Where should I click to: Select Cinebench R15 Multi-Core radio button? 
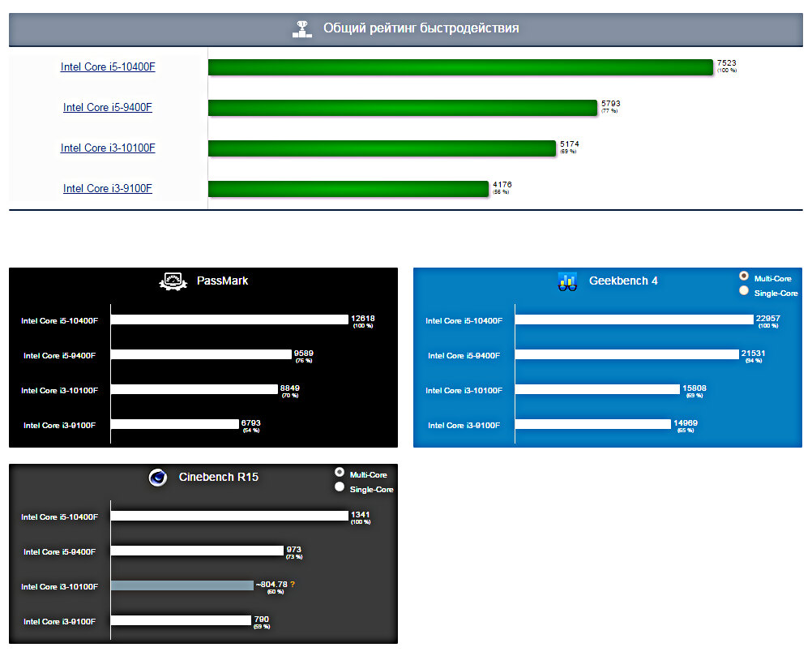340,472
